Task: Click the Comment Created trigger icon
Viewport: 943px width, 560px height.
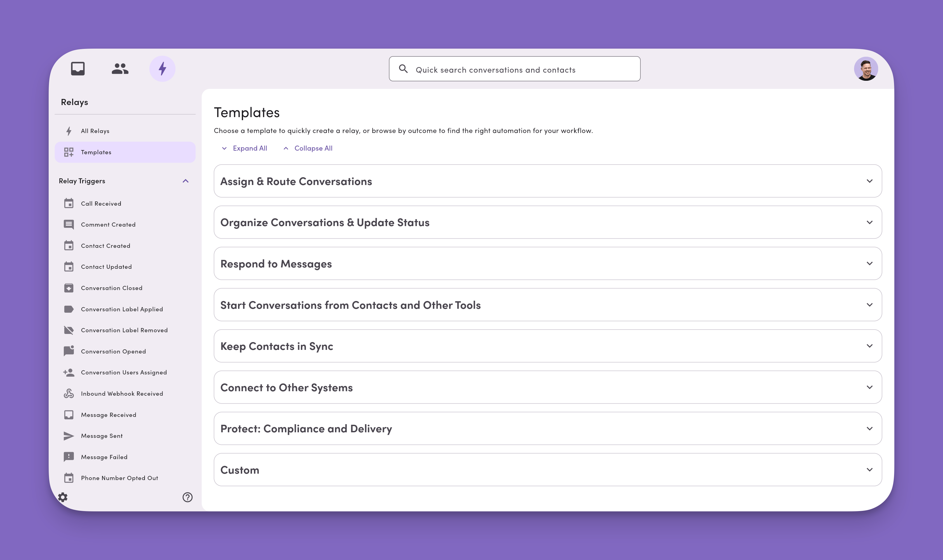Action: 69,224
